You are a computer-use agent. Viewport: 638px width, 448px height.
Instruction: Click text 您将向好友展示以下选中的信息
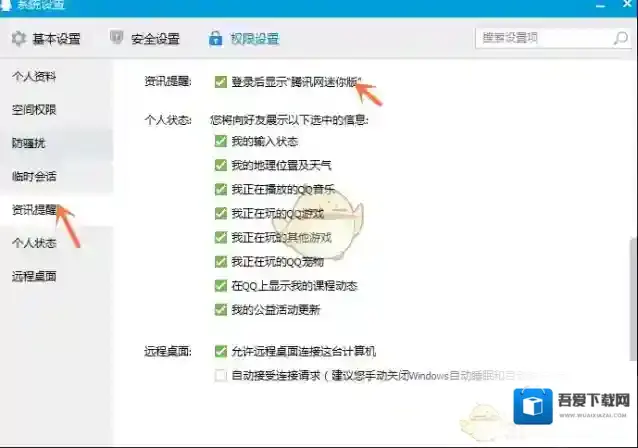point(289,120)
